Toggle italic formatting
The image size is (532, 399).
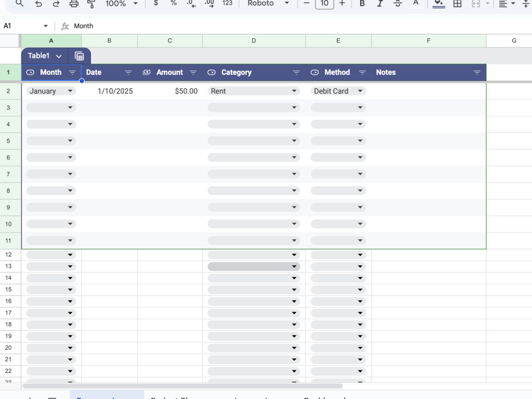tap(380, 3)
